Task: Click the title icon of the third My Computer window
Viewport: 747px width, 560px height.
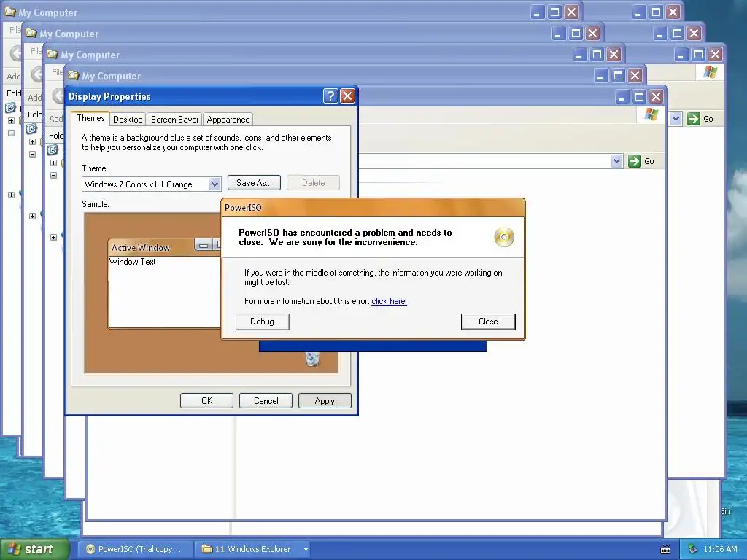Action: click(x=53, y=54)
